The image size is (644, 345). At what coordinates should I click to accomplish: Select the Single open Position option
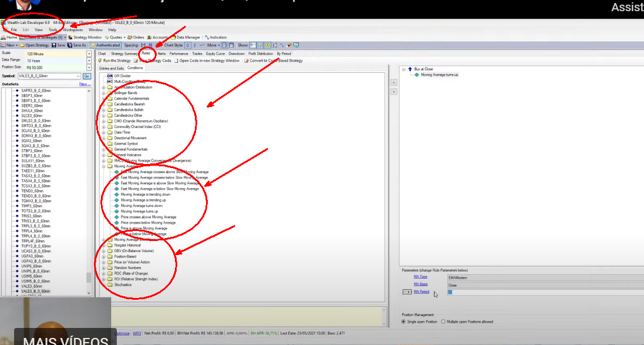tap(419, 321)
